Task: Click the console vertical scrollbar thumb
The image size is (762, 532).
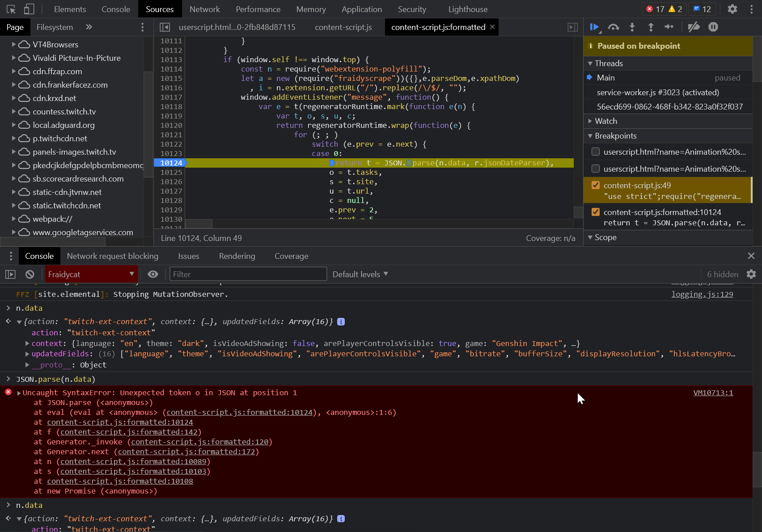Action: [757, 469]
